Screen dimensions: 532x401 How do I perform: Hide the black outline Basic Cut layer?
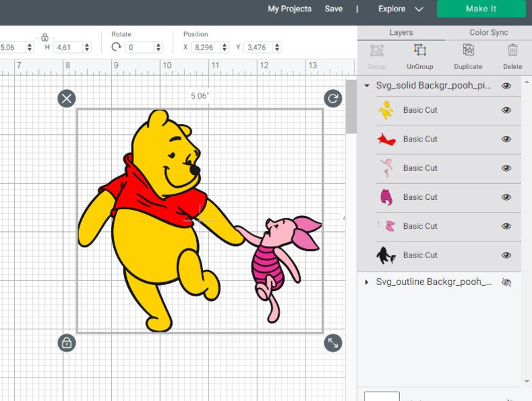tap(507, 255)
